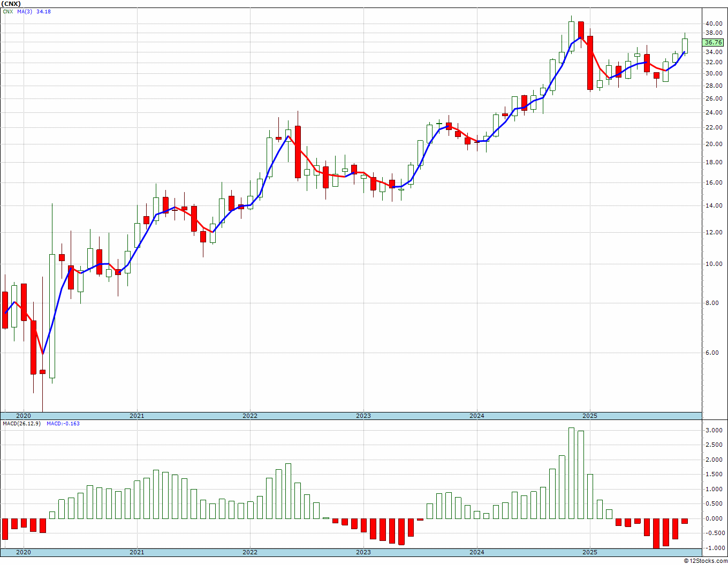Click the "0.000" MACD axis label
This screenshot has height=565, width=728.
714,518
